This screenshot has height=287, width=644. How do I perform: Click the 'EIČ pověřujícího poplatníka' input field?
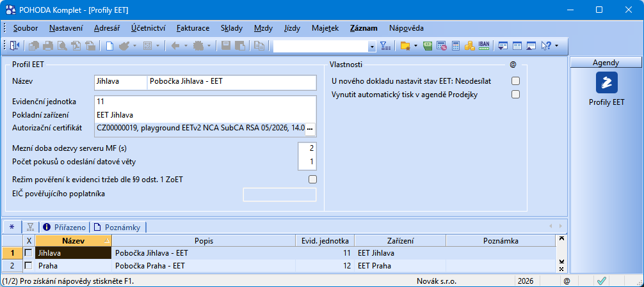[x=280, y=194]
